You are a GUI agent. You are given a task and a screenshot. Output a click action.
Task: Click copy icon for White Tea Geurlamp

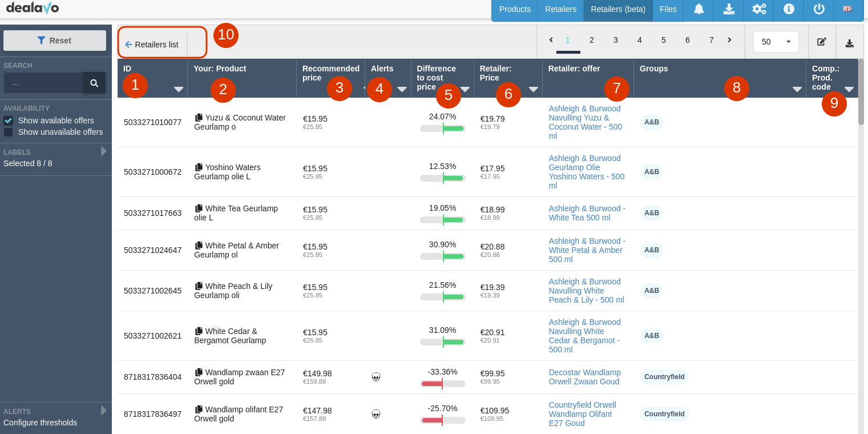199,208
